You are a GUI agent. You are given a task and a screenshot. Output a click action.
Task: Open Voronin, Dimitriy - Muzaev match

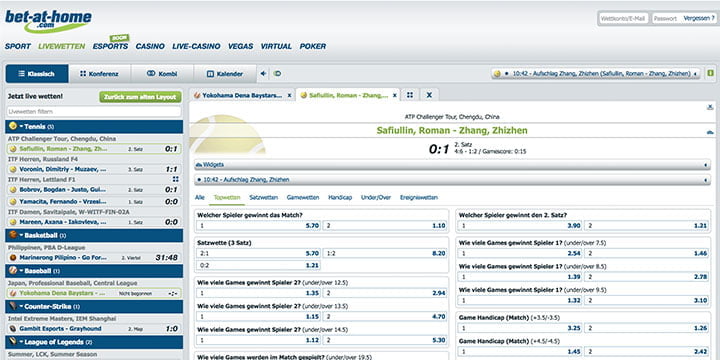[94, 169]
